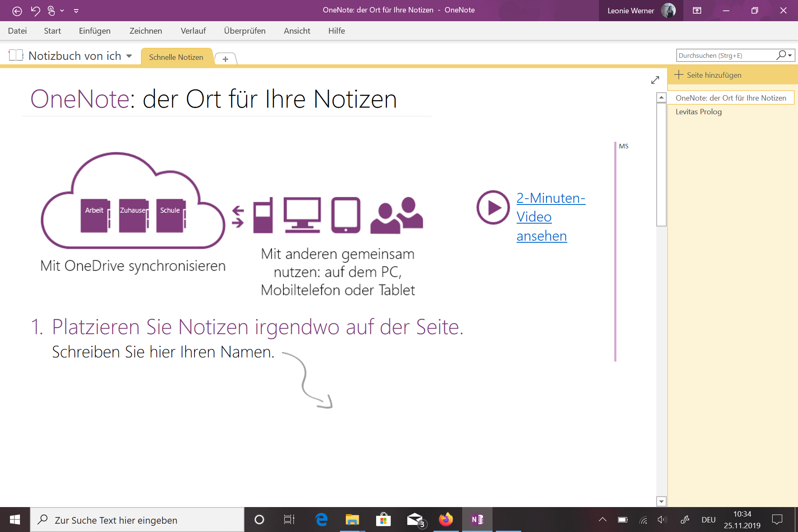This screenshot has height=532, width=798.
Task: Open the Levitas Prolog page
Action: 698,112
